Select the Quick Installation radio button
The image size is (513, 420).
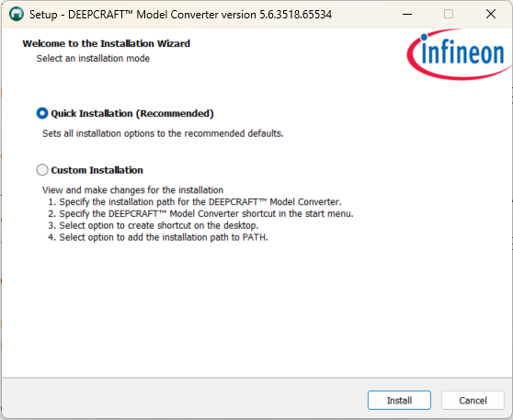[42, 114]
